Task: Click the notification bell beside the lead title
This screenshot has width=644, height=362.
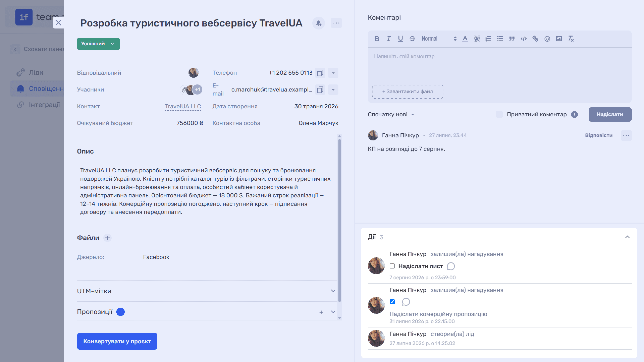Action: [318, 23]
